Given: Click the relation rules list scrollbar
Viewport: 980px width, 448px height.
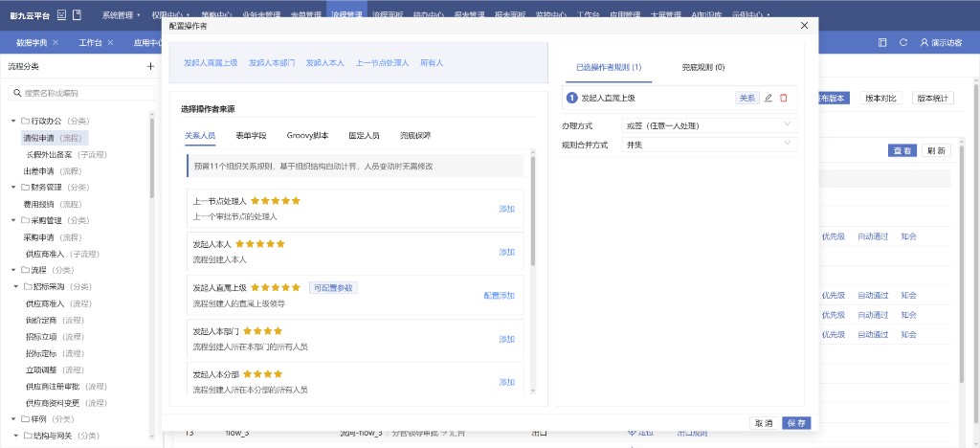Looking at the screenshot, I should click(532, 213).
